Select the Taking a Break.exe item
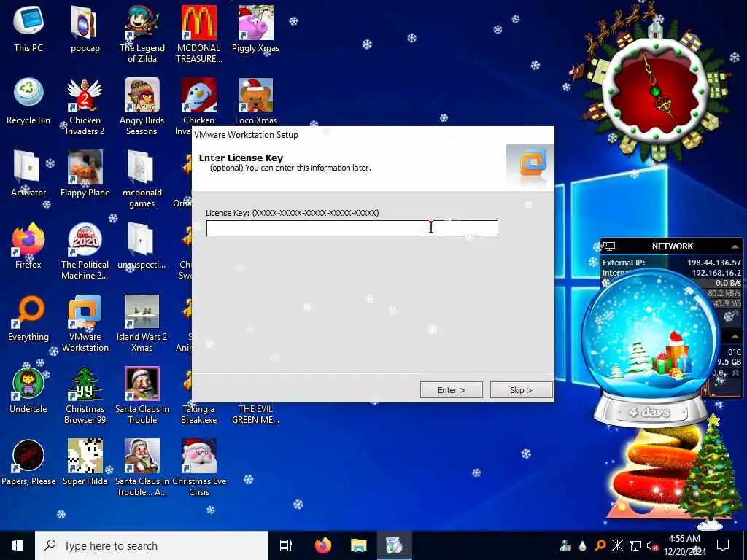The height and width of the screenshot is (560, 747). pos(199,414)
